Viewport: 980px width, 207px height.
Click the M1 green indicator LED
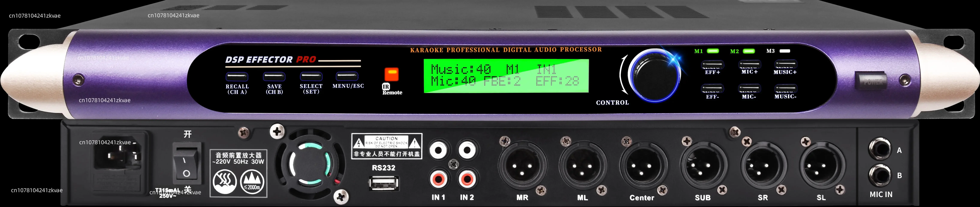click(x=713, y=51)
